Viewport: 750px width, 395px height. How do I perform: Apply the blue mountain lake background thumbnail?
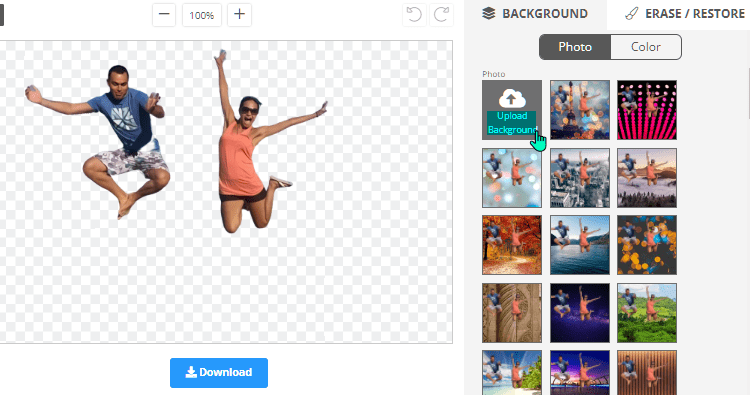(580, 245)
